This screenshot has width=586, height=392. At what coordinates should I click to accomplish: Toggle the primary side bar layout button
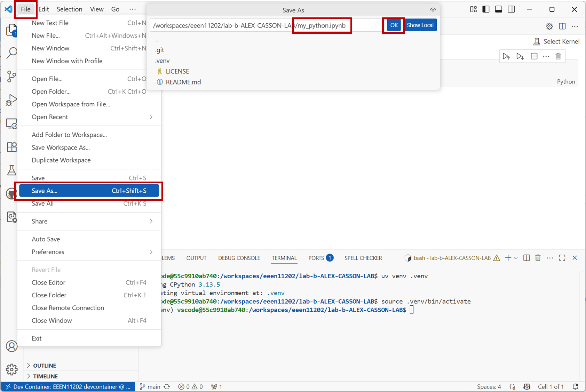[486, 9]
